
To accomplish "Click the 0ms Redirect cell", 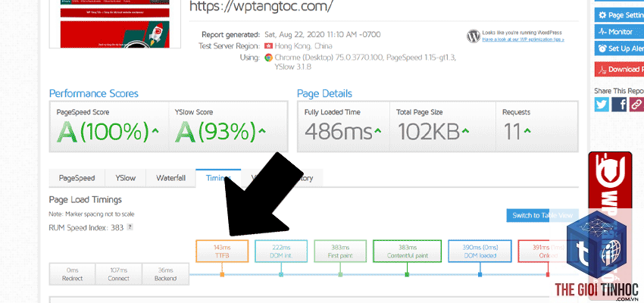I will click(x=72, y=274).
